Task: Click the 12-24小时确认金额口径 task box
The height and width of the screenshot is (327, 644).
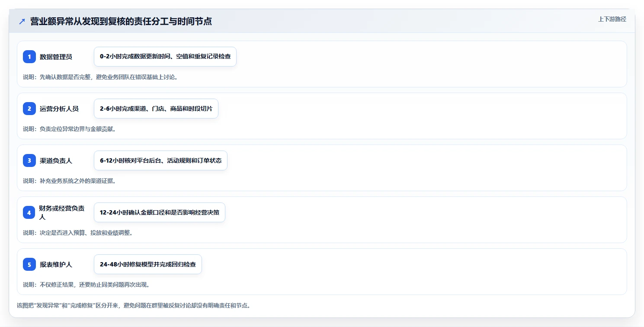Action: pyautogui.click(x=160, y=212)
